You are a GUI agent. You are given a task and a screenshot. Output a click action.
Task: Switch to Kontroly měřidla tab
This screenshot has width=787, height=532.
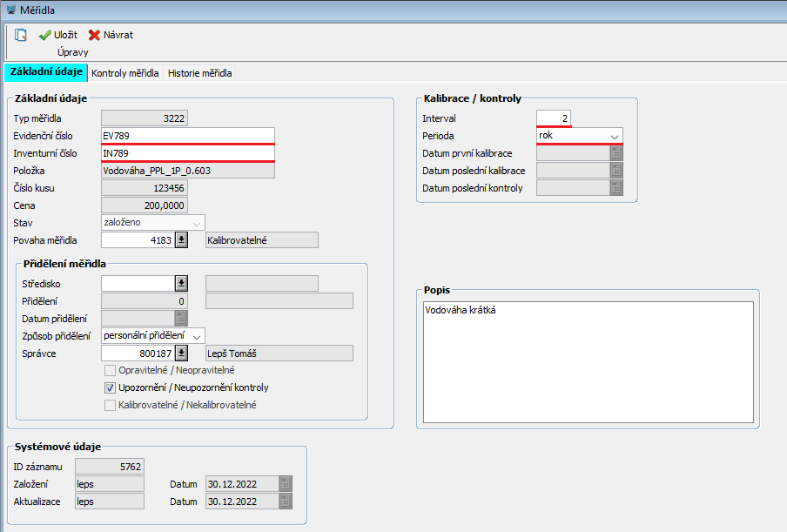pyautogui.click(x=125, y=73)
